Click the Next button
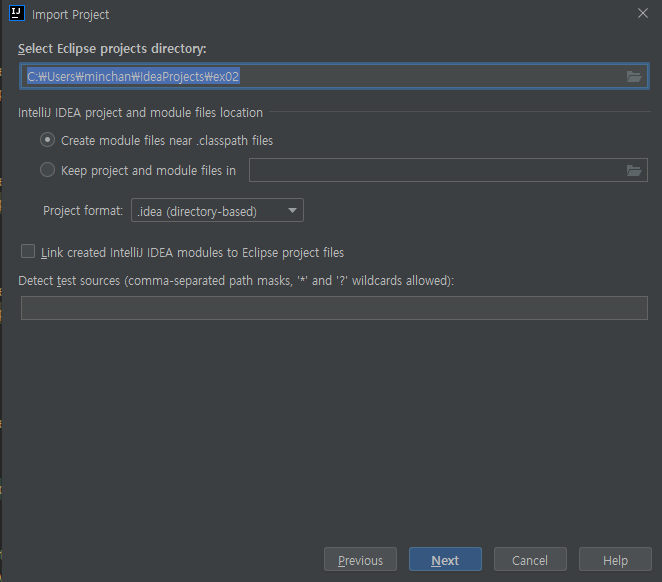This screenshot has height=582, width=662. click(445, 559)
